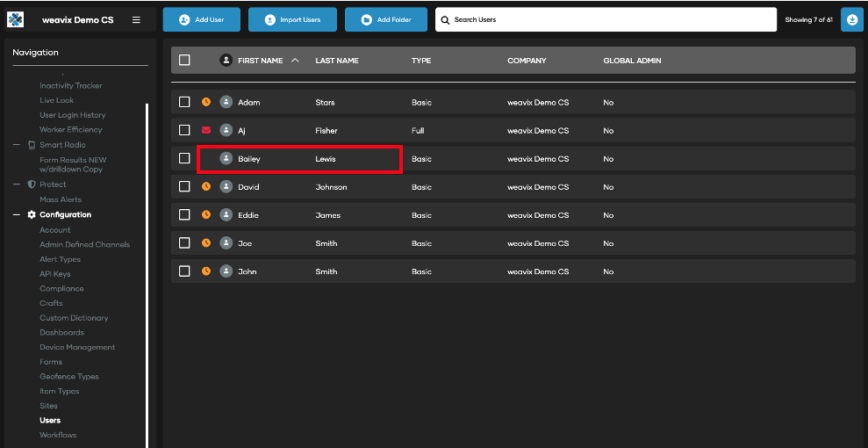Click the download icon at top right
Viewport: 868px width, 448px height.
[851, 19]
